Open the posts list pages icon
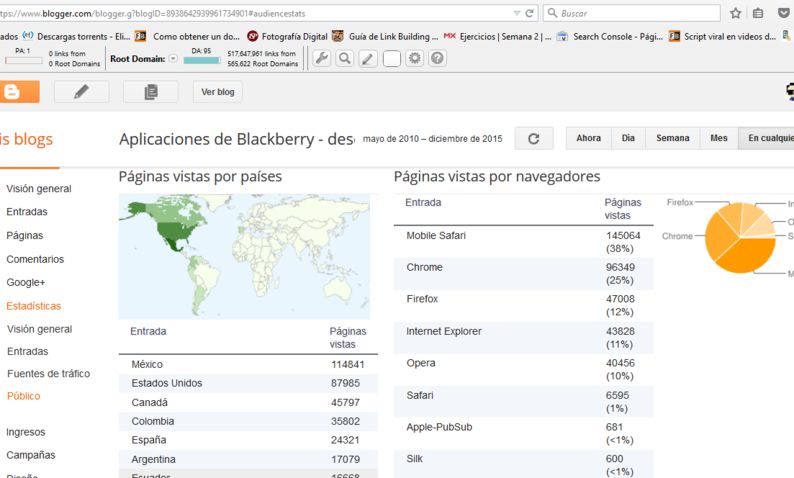 tap(151, 92)
